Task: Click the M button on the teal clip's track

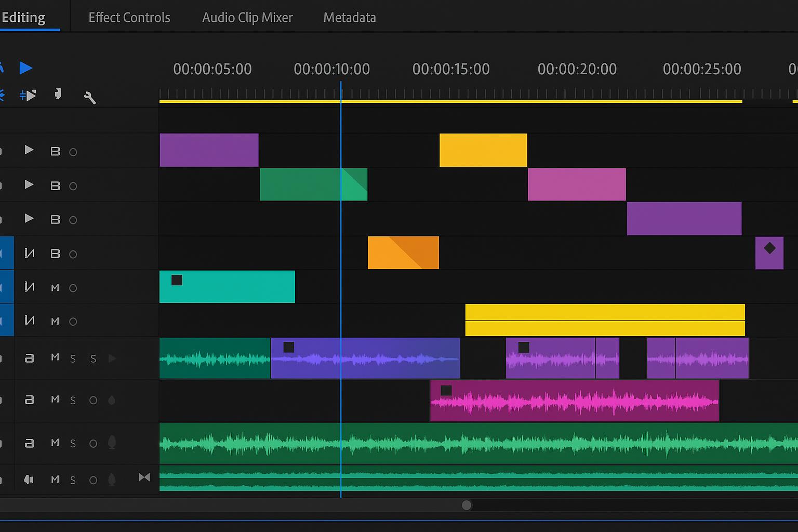Action: [55, 288]
